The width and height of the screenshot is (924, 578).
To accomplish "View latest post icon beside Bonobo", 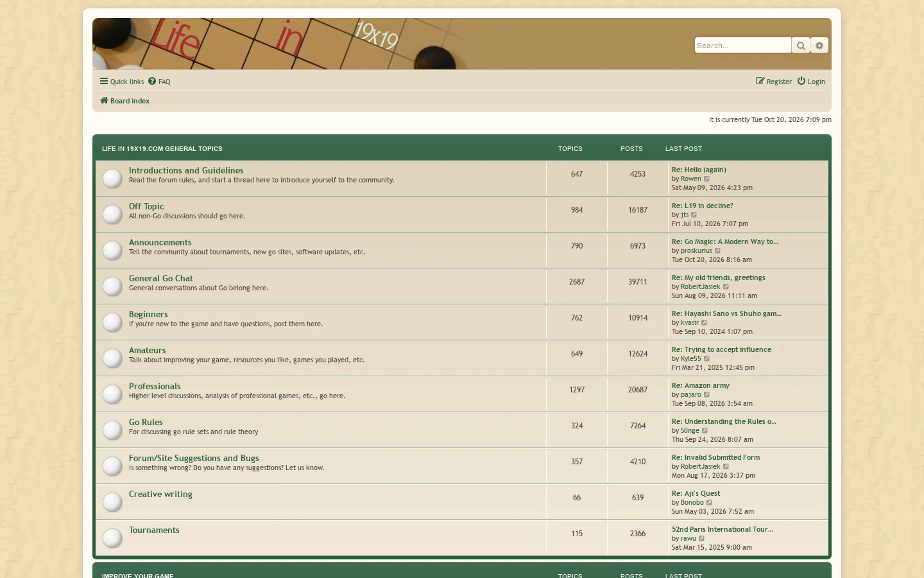I will [x=710, y=503].
